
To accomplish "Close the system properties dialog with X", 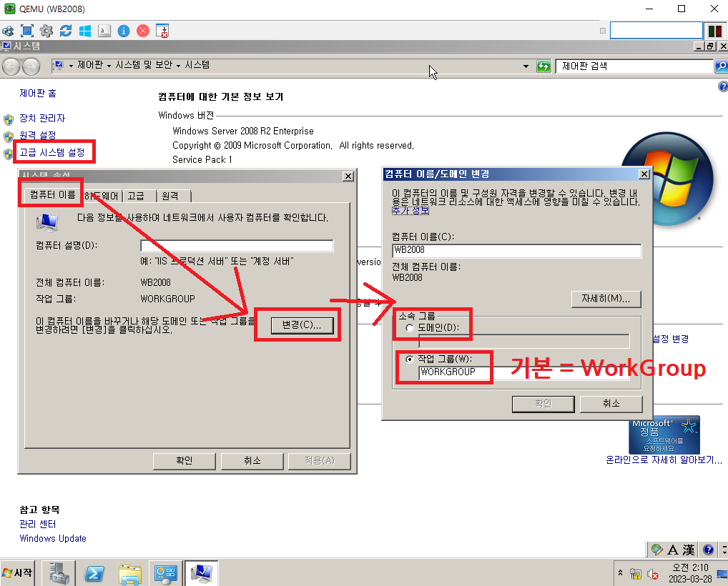I will coord(348,177).
